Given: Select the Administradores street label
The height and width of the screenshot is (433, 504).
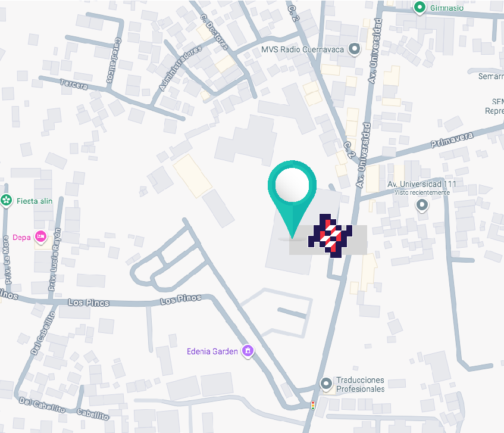Looking at the screenshot, I should 180,68.
